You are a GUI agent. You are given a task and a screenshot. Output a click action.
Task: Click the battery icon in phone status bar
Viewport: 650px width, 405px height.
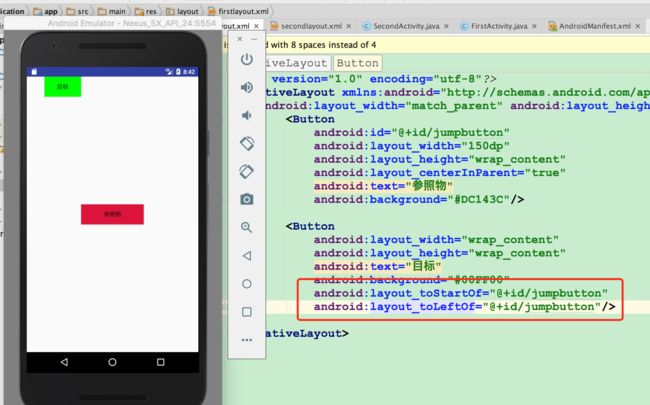(178, 72)
